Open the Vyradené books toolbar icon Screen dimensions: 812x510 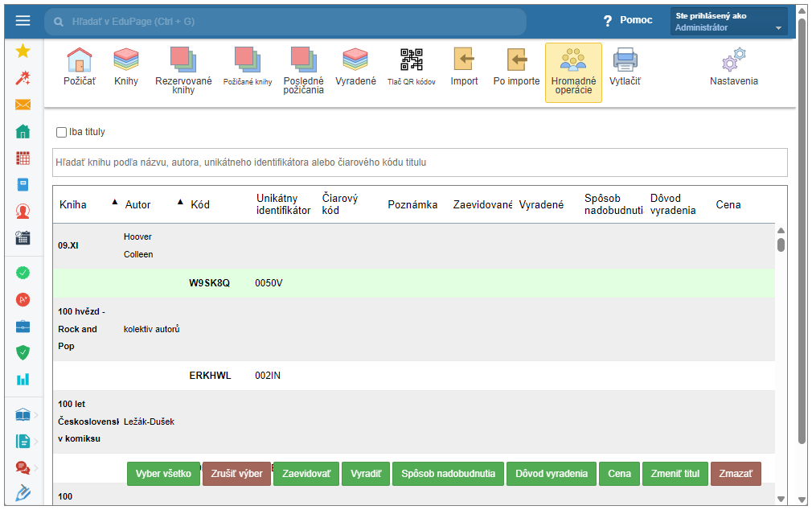click(355, 60)
